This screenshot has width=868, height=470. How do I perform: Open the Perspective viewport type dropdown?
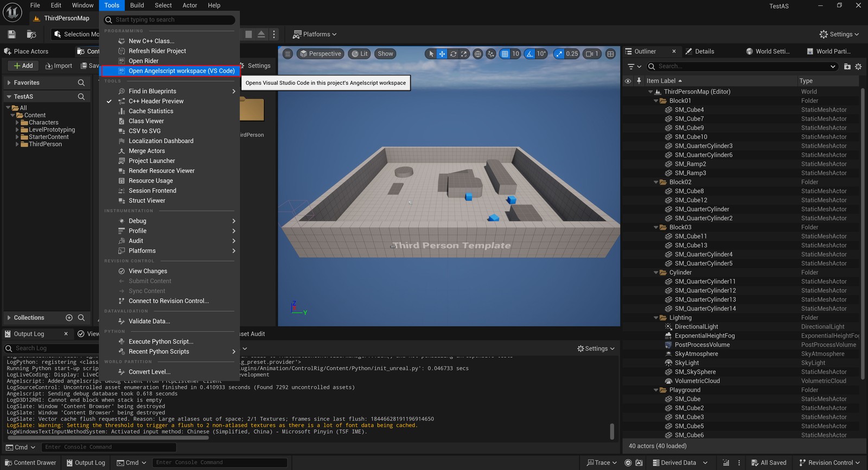click(x=321, y=54)
